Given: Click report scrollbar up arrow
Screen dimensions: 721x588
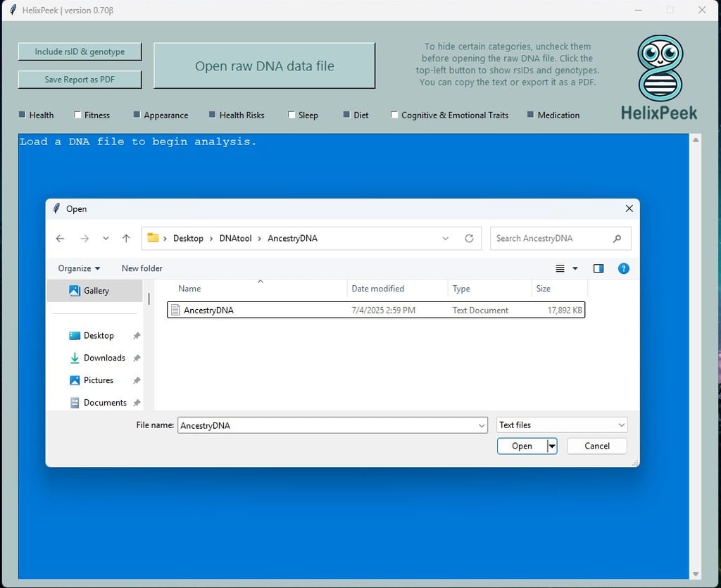Looking at the screenshot, I should click(696, 139).
